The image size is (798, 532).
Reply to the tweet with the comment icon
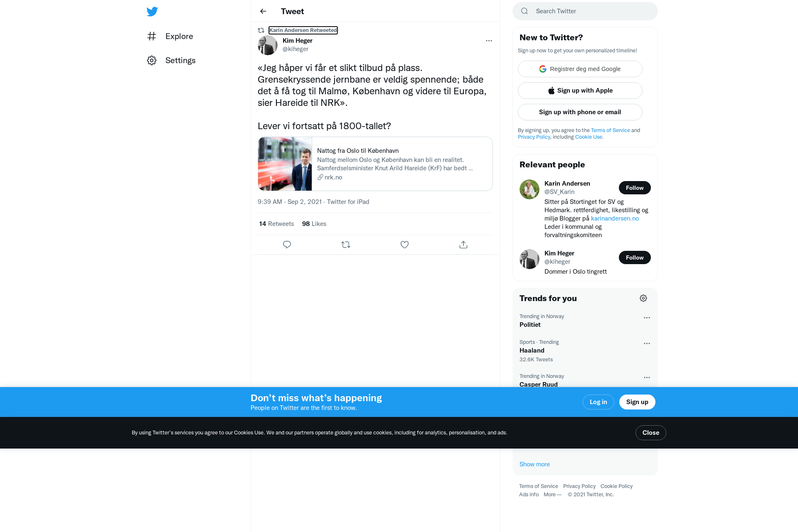pos(287,245)
